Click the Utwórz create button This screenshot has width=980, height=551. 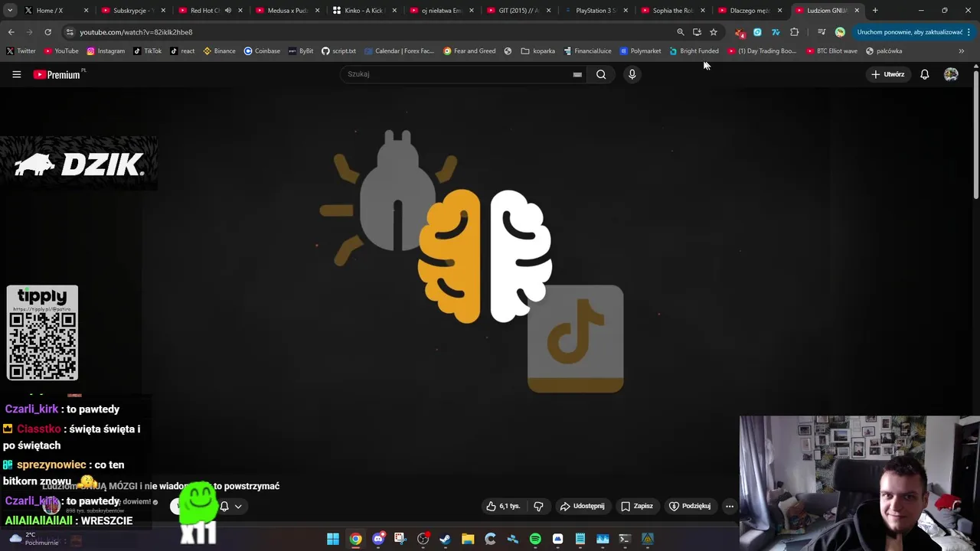888,74
